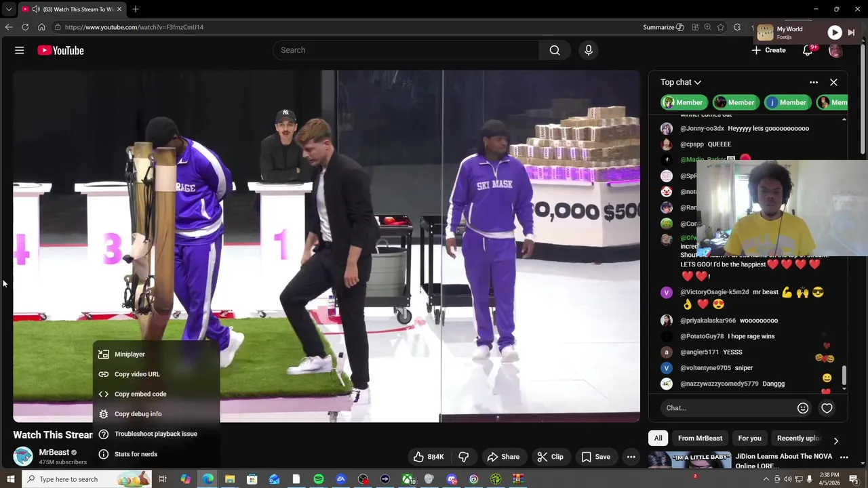Play the My World media popup
The height and width of the screenshot is (488, 868).
tap(835, 33)
